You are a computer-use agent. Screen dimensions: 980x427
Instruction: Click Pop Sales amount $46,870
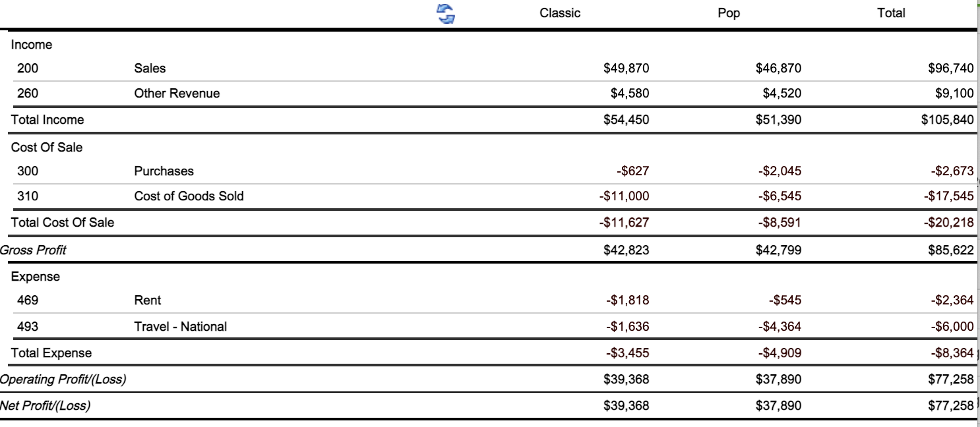point(779,69)
